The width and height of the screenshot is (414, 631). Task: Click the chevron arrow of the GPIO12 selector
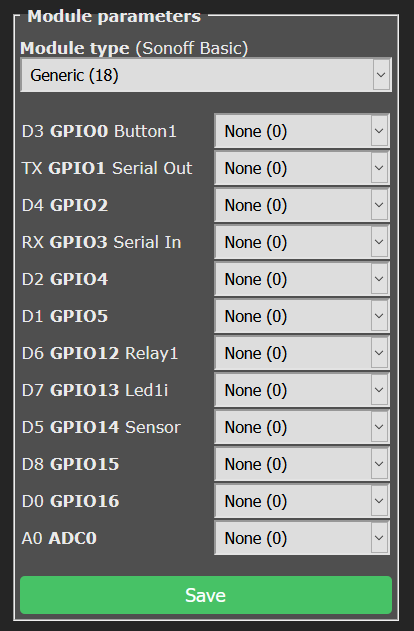[x=379, y=353]
